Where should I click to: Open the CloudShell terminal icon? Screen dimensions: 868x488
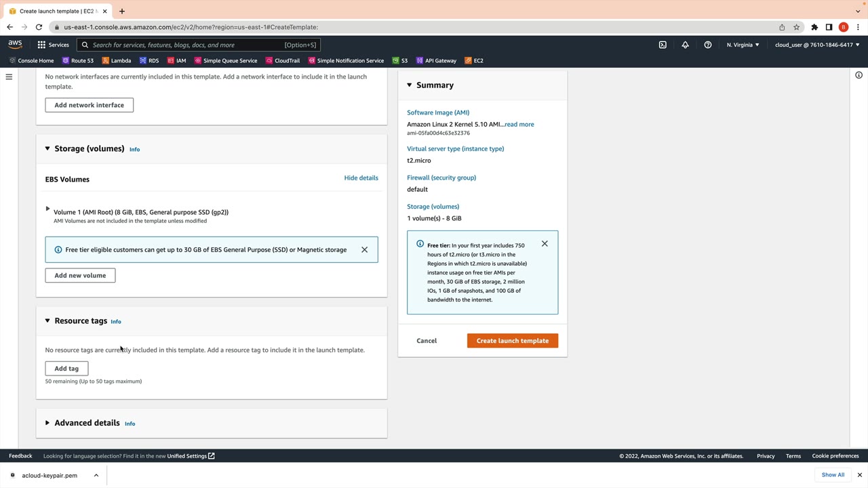pos(663,45)
